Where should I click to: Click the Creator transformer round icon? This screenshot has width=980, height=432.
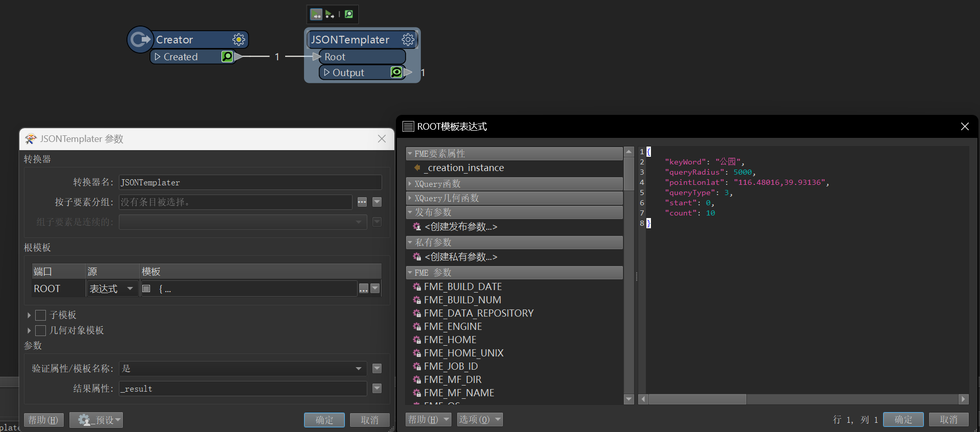[x=140, y=39]
